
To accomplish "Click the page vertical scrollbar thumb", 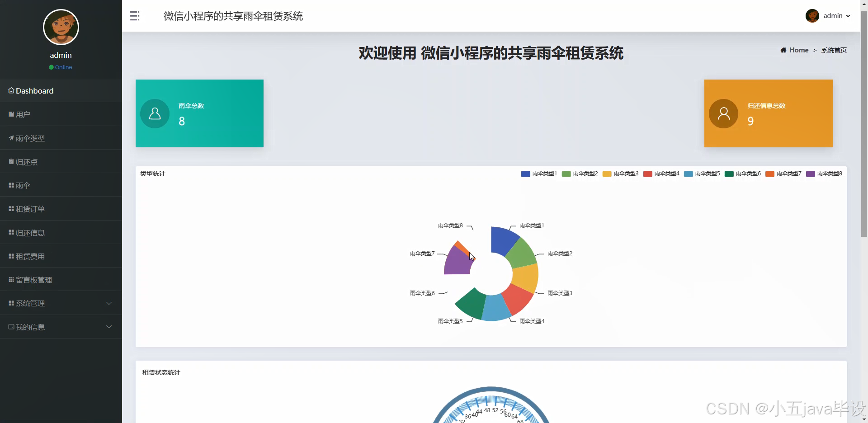I will [x=864, y=123].
